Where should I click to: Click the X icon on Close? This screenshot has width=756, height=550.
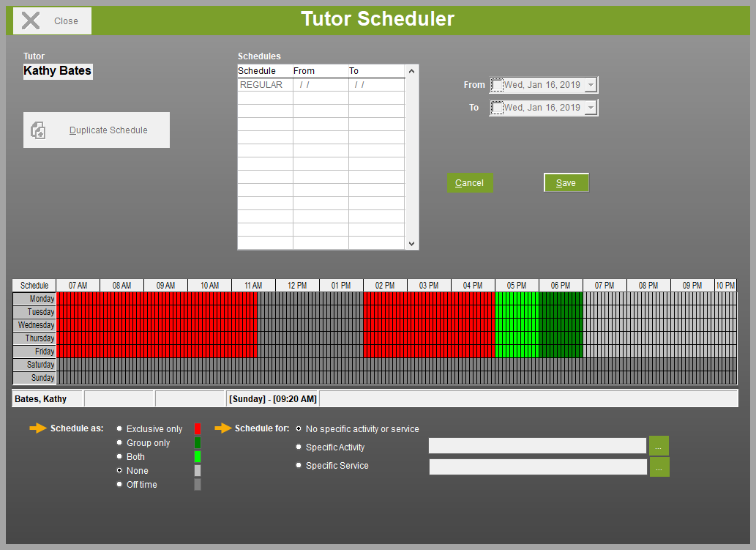click(x=31, y=21)
